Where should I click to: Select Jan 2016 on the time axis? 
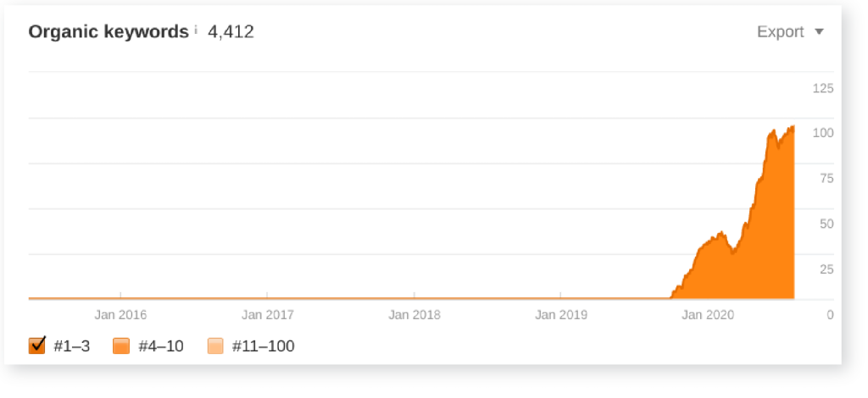click(x=120, y=315)
